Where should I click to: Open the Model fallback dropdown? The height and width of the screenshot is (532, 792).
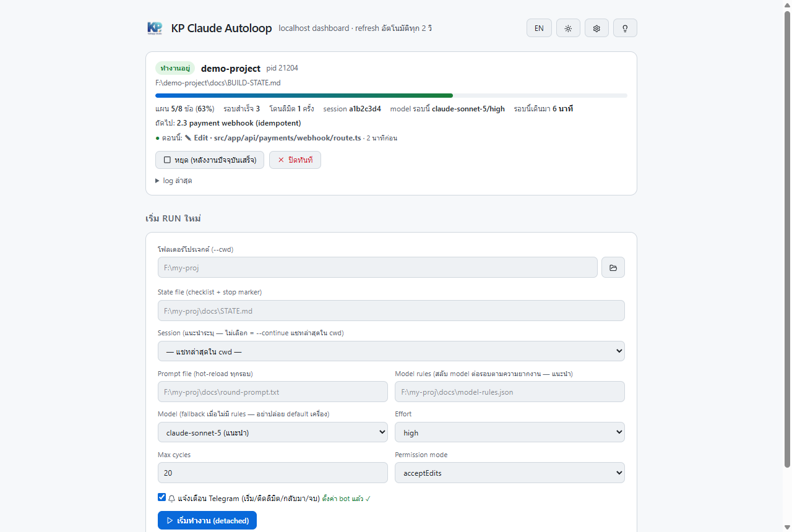273,432
